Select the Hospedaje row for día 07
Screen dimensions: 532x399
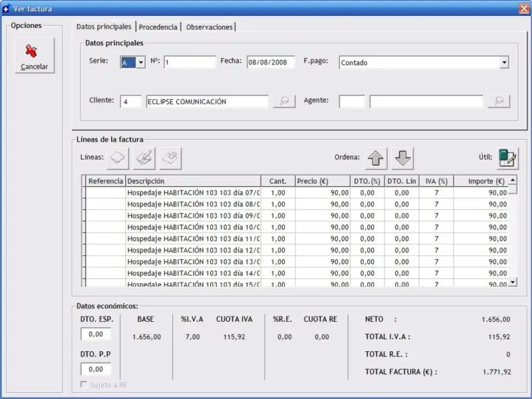coord(297,193)
